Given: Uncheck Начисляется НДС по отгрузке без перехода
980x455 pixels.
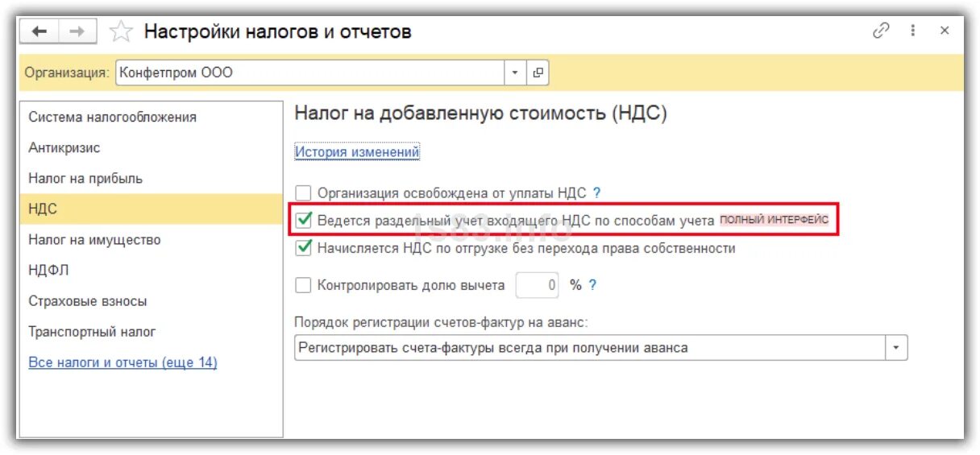Looking at the screenshot, I should click(303, 248).
